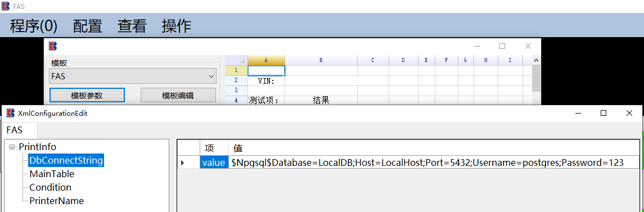Click the 测试项： cell in spreadsheet

266,100
